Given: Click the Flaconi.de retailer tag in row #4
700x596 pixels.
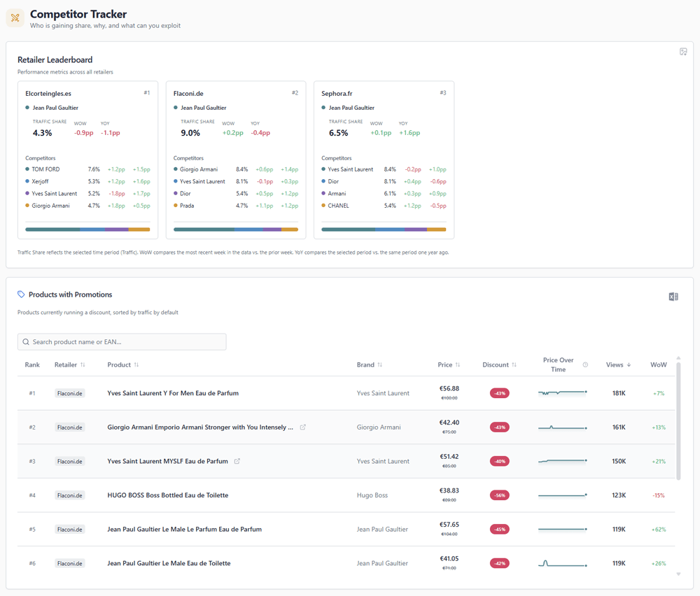Looking at the screenshot, I should click(x=69, y=495).
